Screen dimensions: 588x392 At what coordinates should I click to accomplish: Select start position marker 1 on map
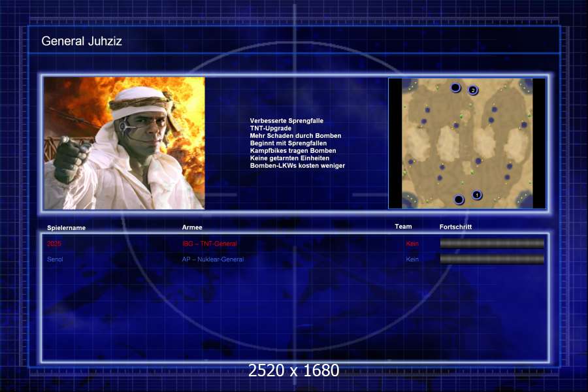[x=477, y=195]
